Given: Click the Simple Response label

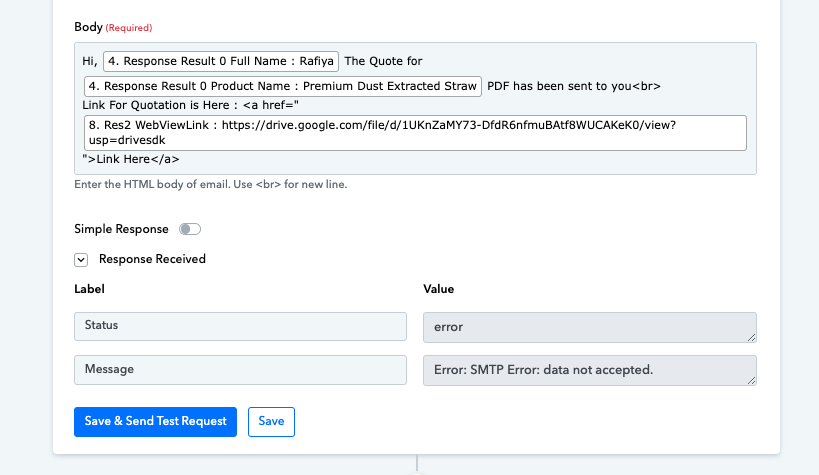Looking at the screenshot, I should (121, 229).
